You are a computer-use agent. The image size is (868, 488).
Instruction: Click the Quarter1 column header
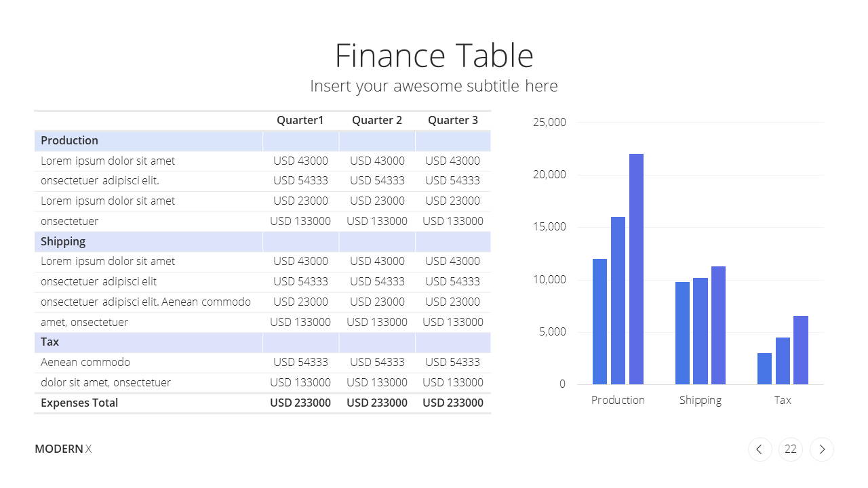[300, 120]
